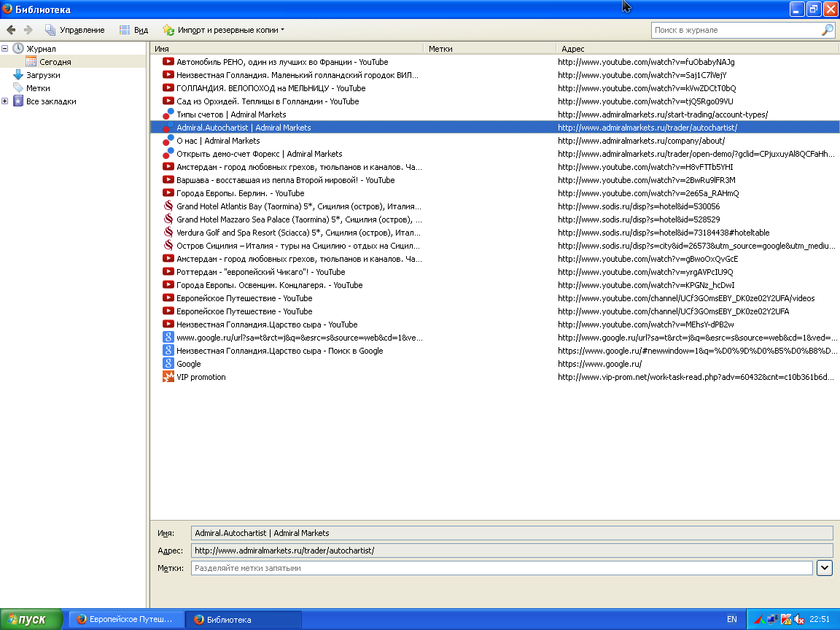Click the network tray icon
840x630 pixels.
click(x=772, y=619)
